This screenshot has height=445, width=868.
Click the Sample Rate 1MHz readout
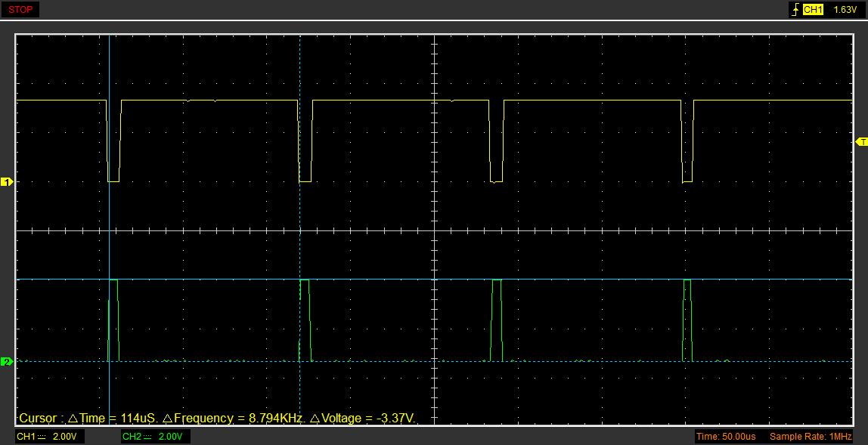(811, 437)
